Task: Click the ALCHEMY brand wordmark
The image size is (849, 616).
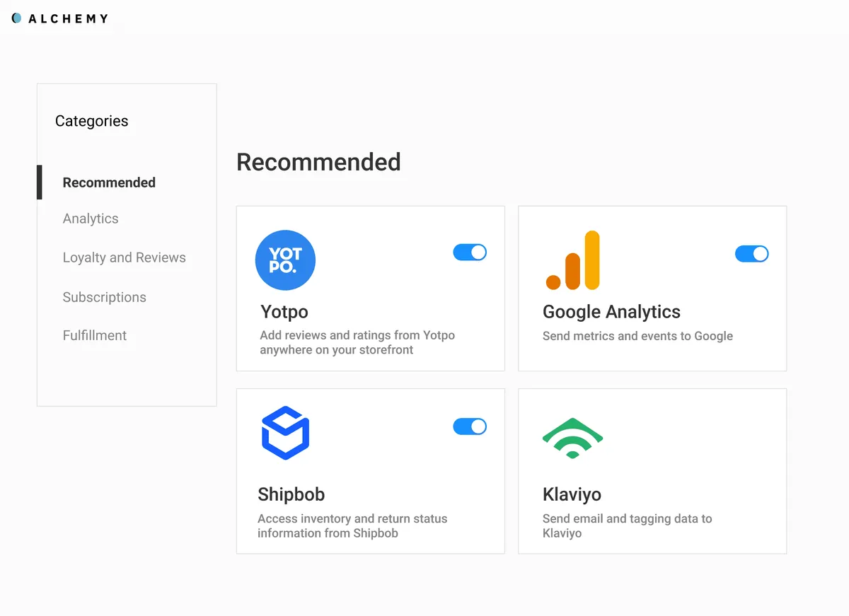Action: [x=68, y=18]
